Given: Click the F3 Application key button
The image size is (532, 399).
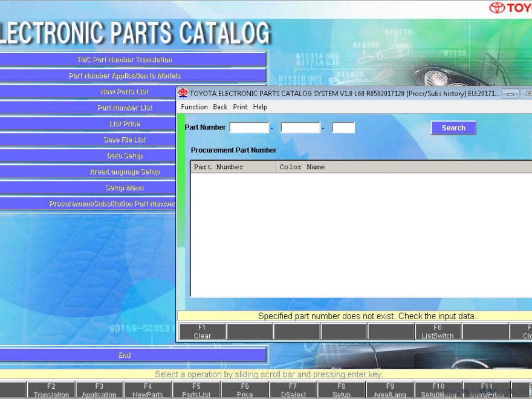Looking at the screenshot, I should coord(99,390).
